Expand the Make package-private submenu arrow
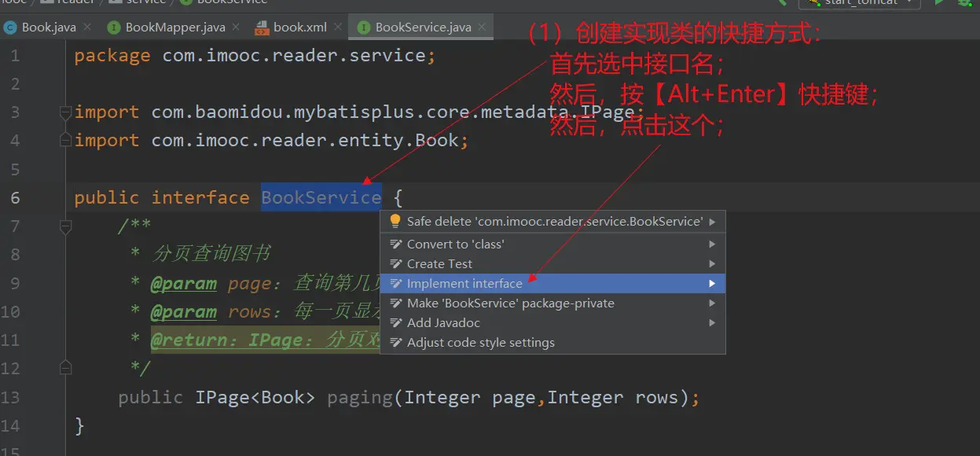Viewport: 980px width, 456px height. tap(713, 303)
